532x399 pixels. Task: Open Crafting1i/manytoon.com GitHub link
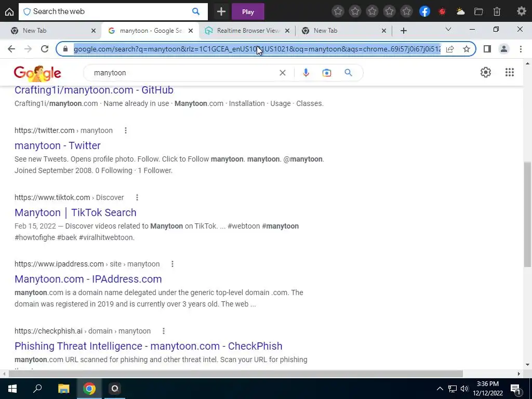coord(94,90)
